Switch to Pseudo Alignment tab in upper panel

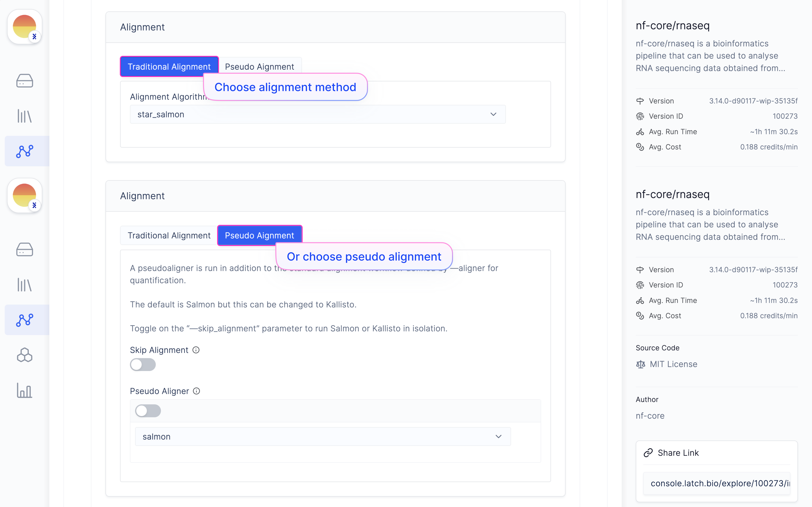[260, 66]
